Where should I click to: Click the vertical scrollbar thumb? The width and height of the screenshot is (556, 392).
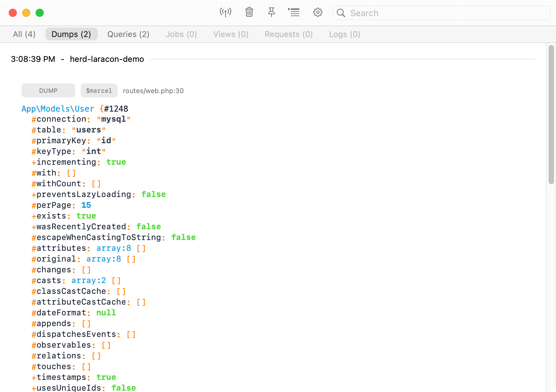tap(551, 114)
